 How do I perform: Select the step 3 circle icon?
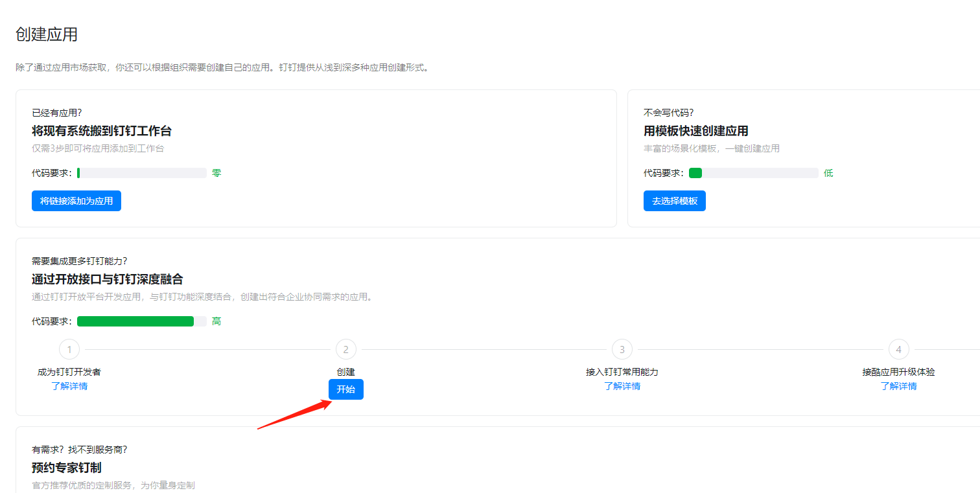pyautogui.click(x=622, y=350)
